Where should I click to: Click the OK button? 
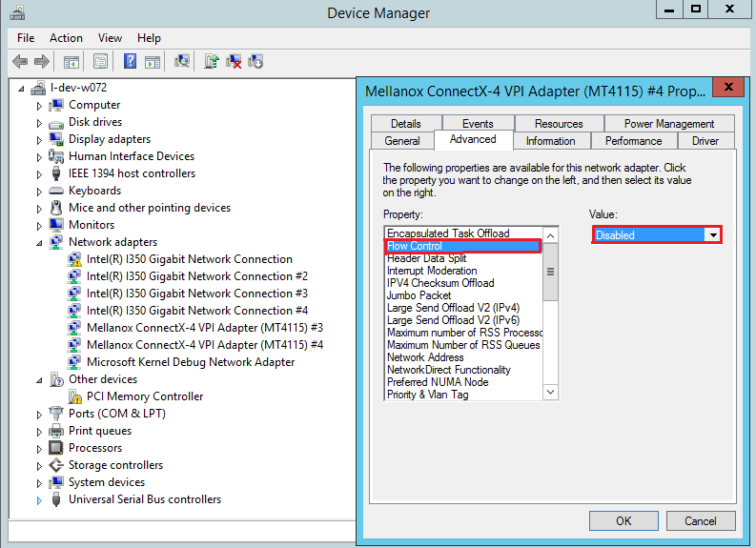(623, 521)
